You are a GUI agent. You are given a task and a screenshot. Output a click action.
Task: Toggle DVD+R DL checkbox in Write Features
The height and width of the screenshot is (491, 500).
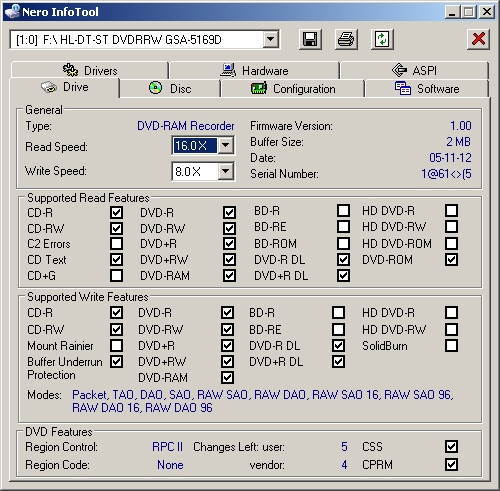(x=338, y=361)
